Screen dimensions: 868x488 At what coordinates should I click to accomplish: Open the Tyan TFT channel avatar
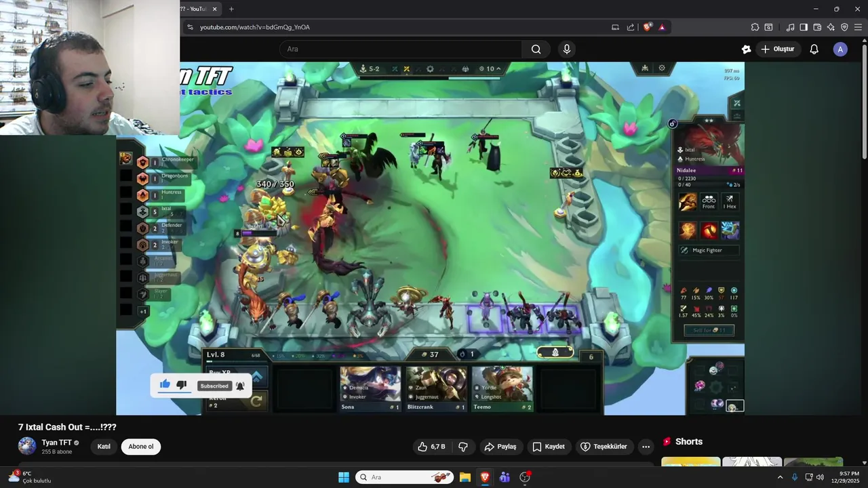coord(27,446)
